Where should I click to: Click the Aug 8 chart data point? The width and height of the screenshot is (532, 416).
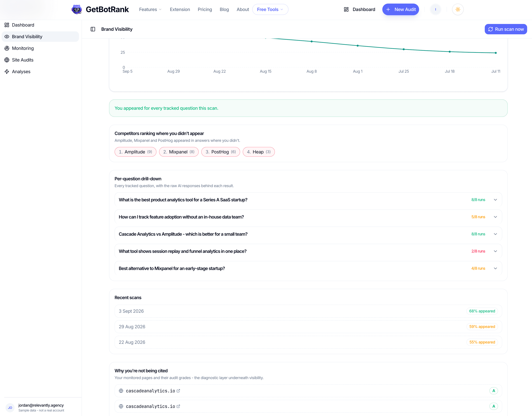(x=312, y=41)
